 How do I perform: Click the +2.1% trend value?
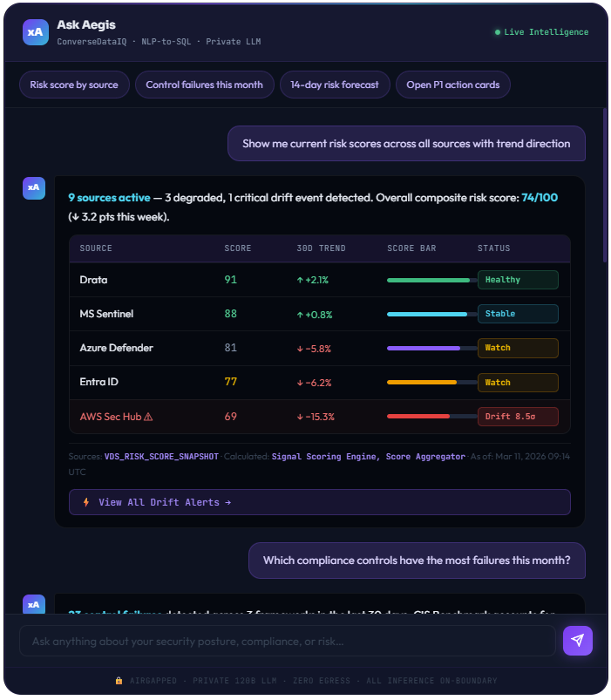pyautogui.click(x=313, y=281)
